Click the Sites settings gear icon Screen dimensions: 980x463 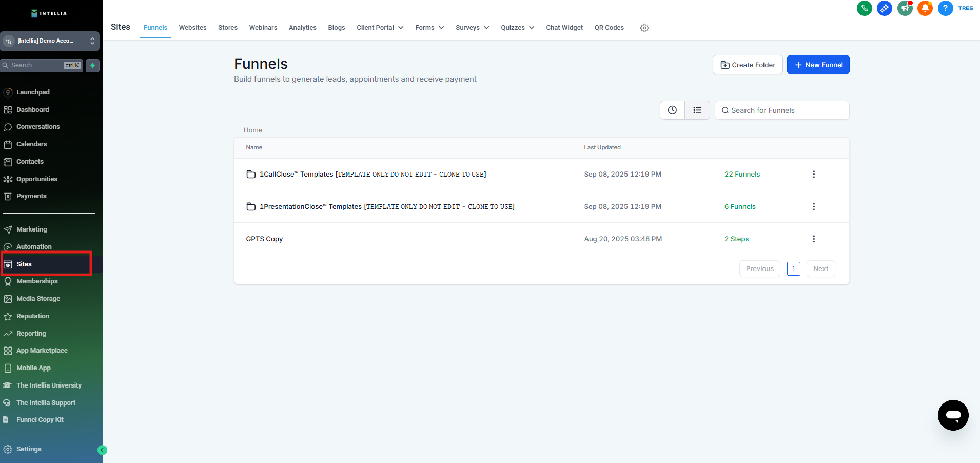click(x=644, y=28)
